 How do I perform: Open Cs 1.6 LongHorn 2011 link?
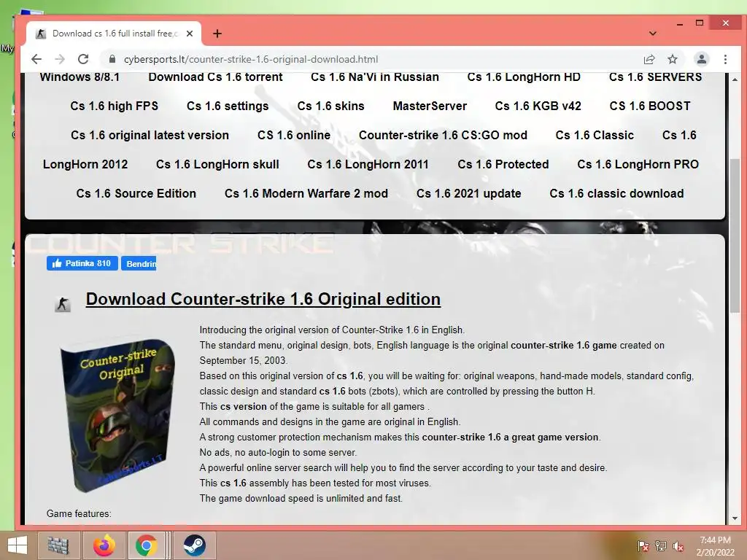(x=368, y=164)
